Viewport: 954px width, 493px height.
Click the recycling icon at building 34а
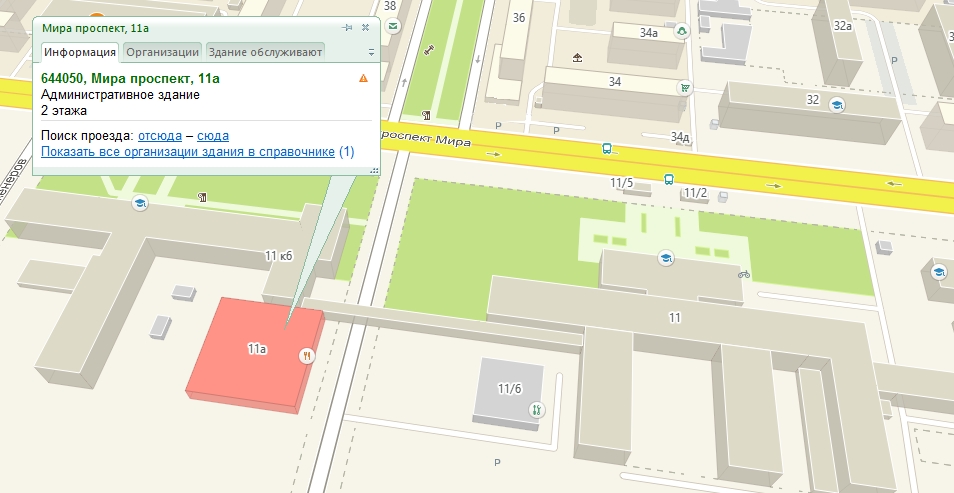pos(682,31)
